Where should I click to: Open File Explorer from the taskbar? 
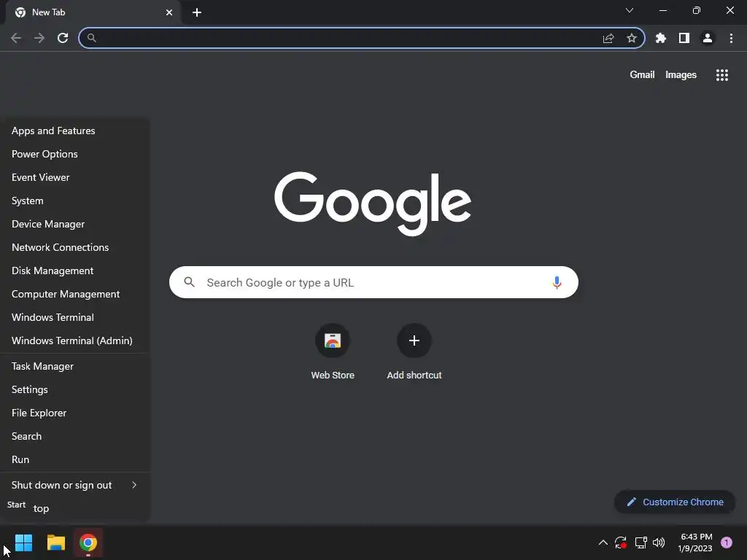pyautogui.click(x=55, y=542)
